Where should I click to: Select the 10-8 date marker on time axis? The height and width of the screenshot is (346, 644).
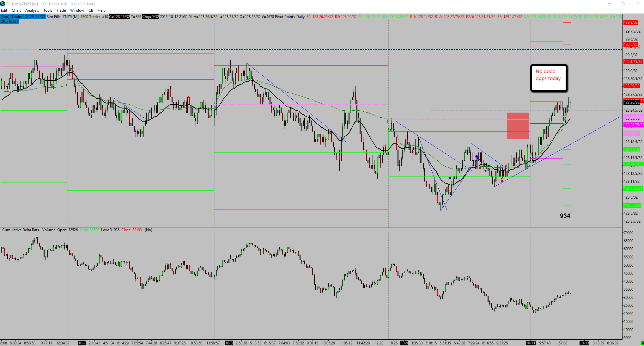[229, 343]
